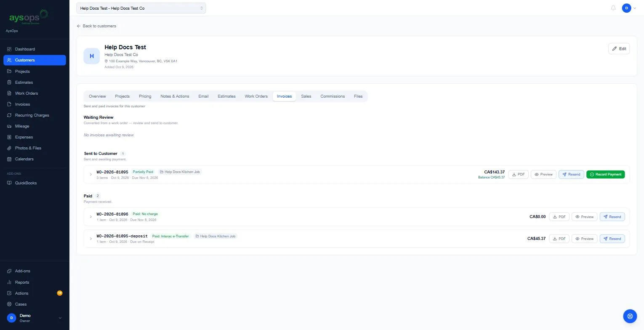Image resolution: width=644 pixels, height=330 pixels.
Task: Open the QuickBooks add-on
Action: (x=35, y=183)
